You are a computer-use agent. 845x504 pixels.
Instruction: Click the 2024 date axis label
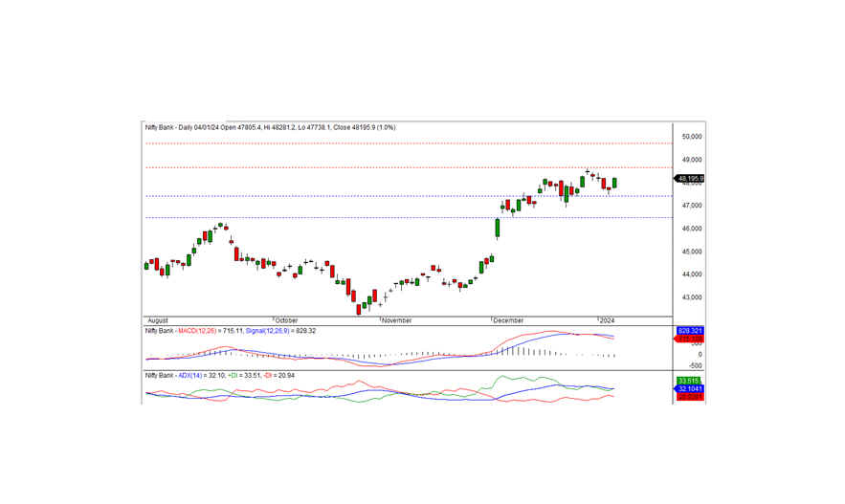(x=608, y=320)
